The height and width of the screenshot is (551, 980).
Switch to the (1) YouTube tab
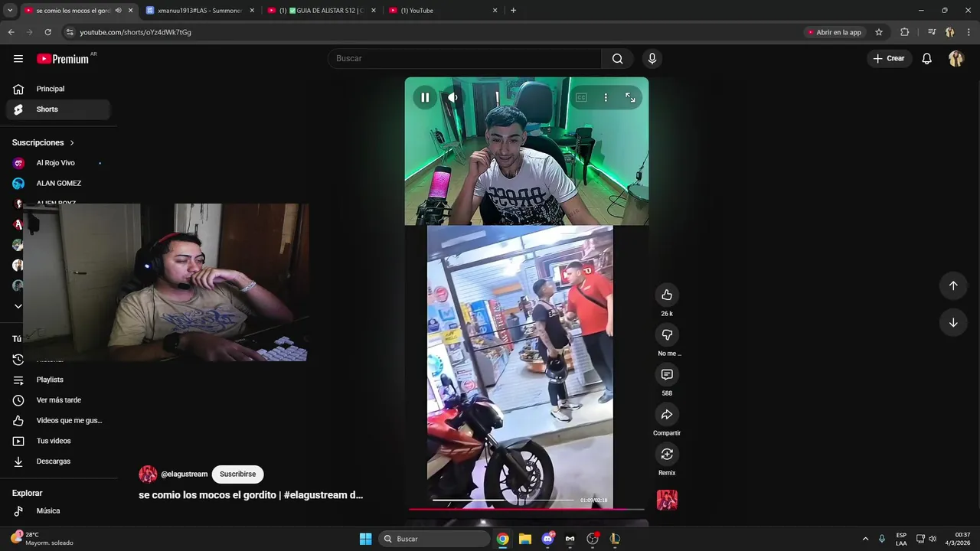(x=443, y=11)
